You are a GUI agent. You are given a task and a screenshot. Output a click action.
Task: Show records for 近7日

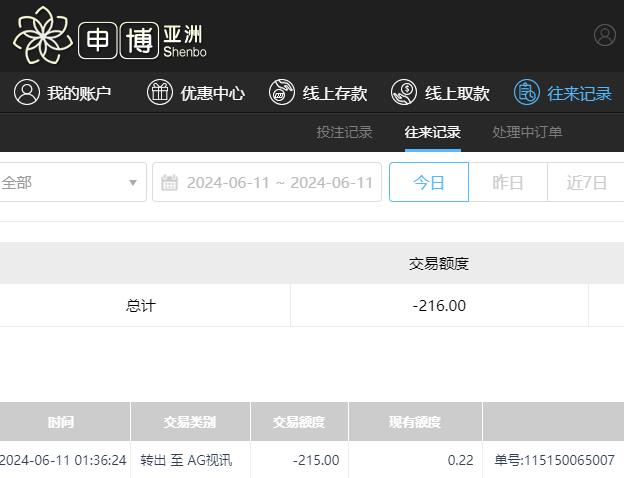(x=586, y=183)
